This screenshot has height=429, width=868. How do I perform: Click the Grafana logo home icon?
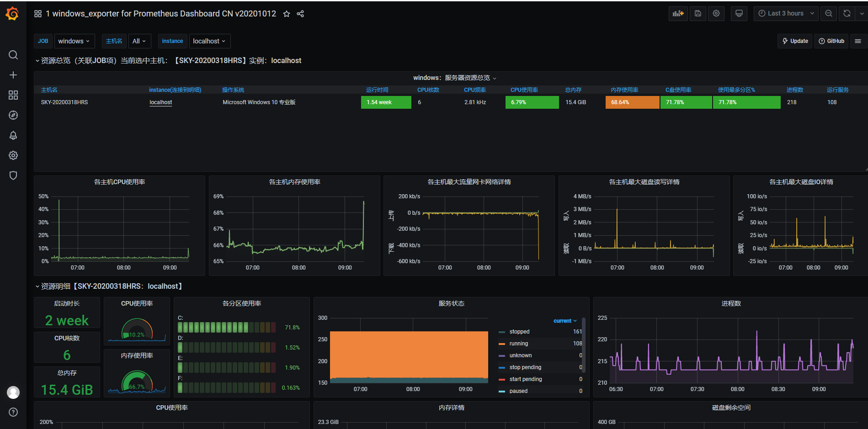(x=13, y=14)
